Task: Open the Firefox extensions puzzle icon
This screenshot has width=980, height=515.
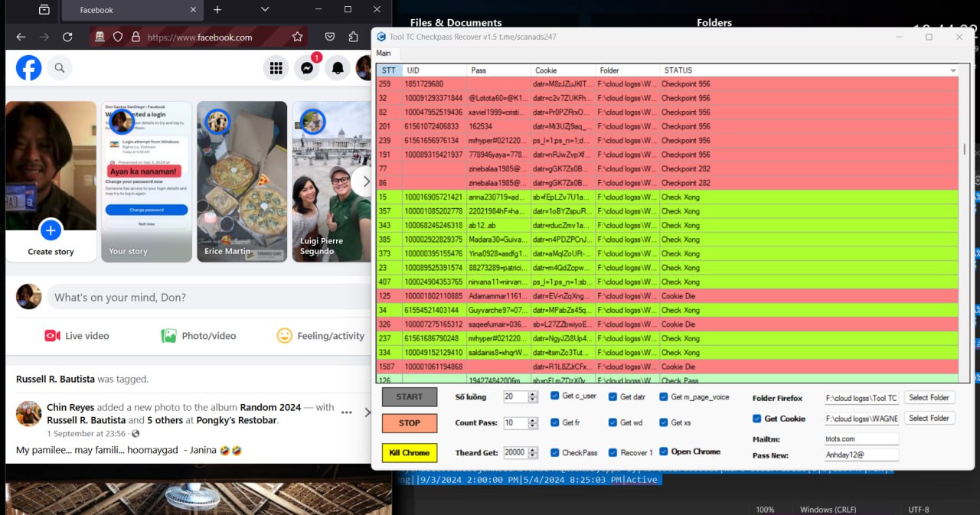Action: (353, 37)
